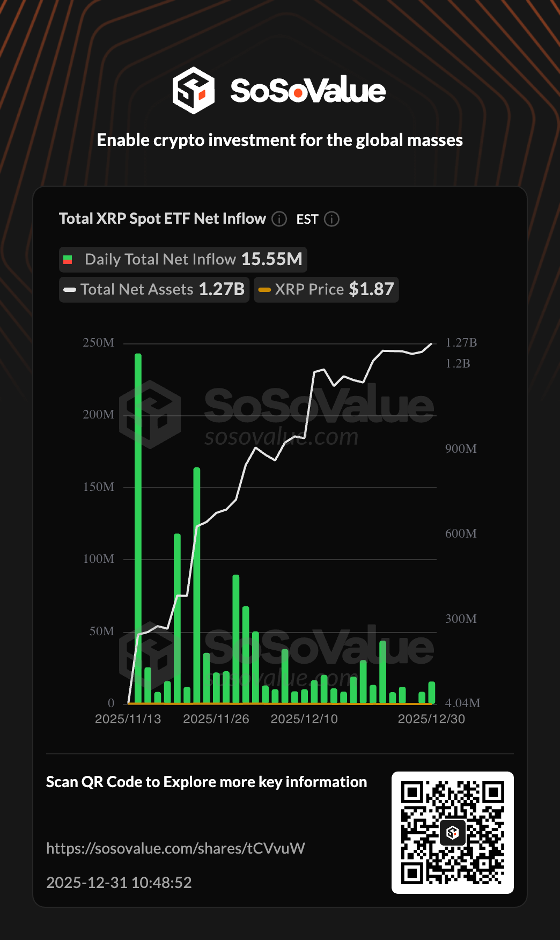560x940 pixels.
Task: Toggle the XRP Price series
Action: coord(326,290)
